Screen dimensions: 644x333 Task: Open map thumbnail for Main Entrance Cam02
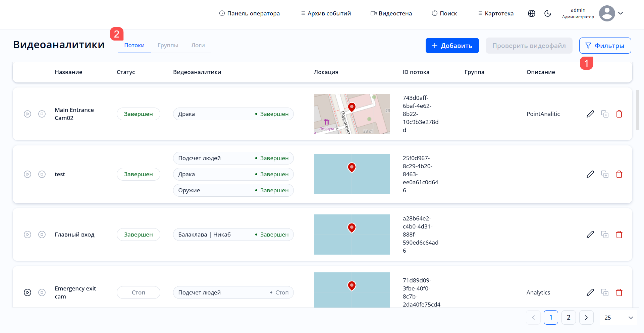(x=352, y=114)
